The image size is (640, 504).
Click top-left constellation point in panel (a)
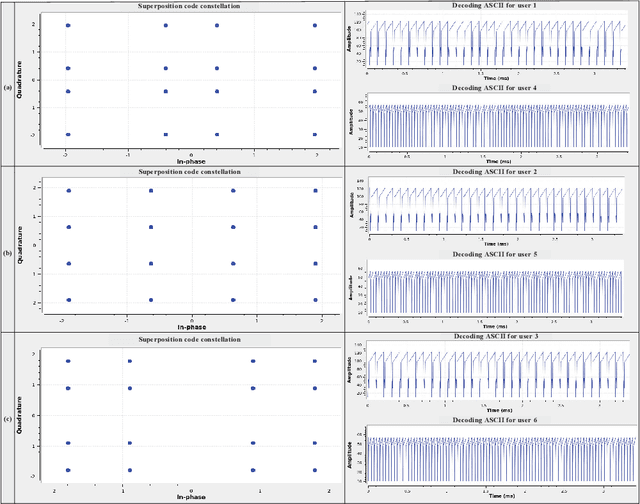[68, 25]
